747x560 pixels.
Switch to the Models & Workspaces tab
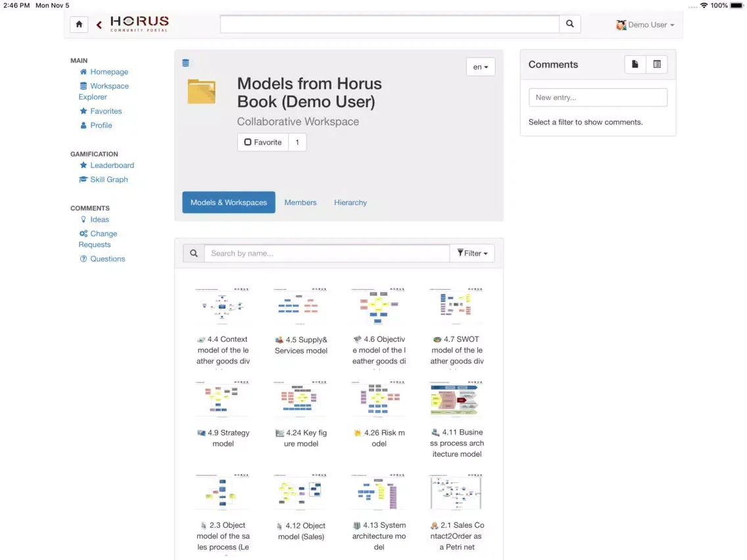229,202
